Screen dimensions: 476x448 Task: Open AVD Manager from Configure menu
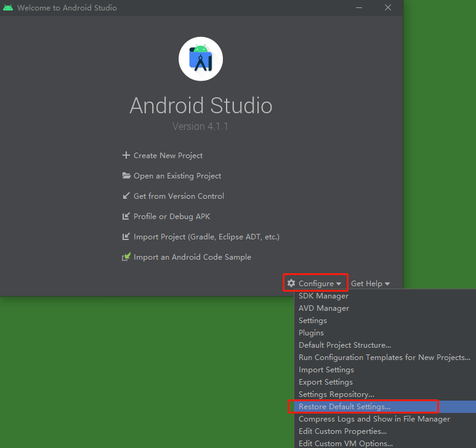pos(385,308)
